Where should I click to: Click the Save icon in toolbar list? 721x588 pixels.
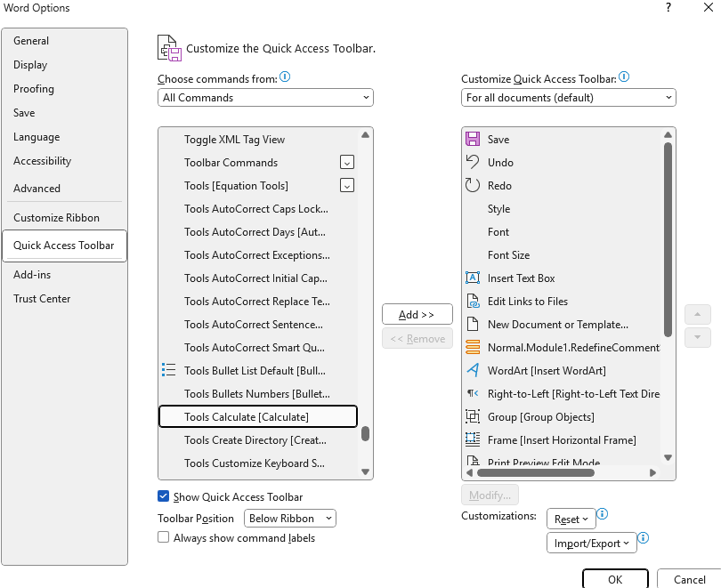point(473,139)
